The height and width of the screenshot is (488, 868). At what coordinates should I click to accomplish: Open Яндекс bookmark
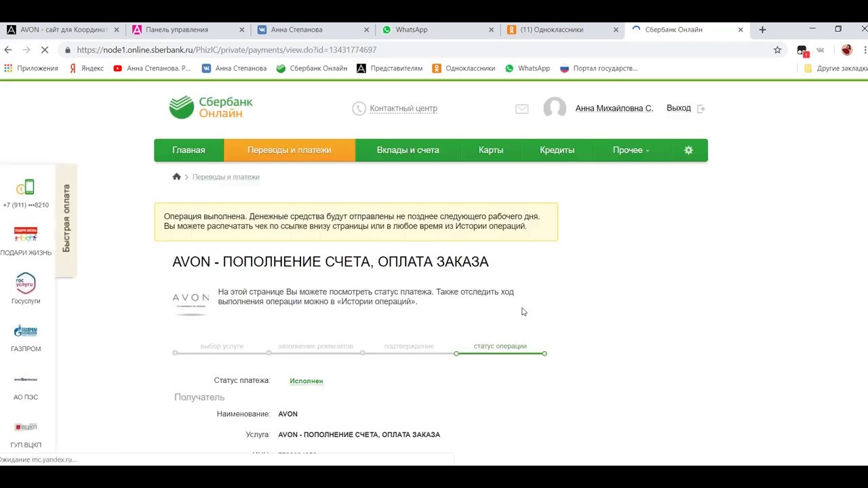(x=86, y=68)
